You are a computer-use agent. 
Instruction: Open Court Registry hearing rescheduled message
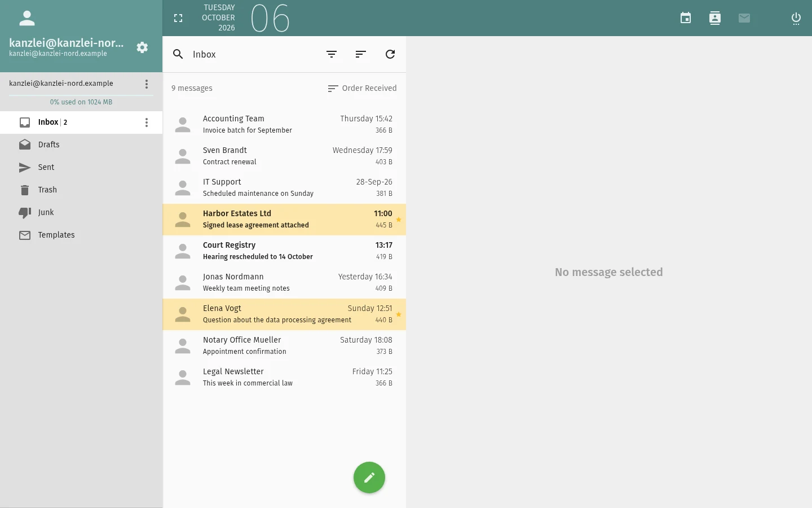(x=284, y=251)
